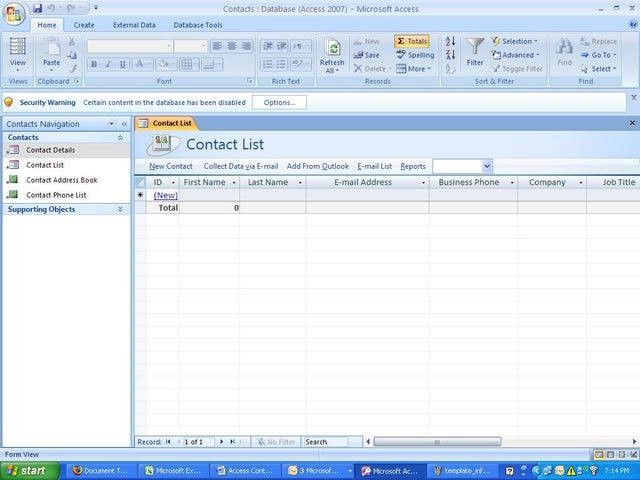The image size is (640, 480).
Task: Toggle Bold formatting
Action: [94, 64]
